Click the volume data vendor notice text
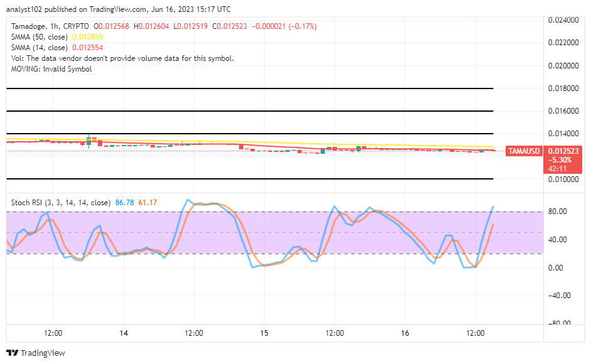Viewport: 591px width, 364px height. pos(122,58)
